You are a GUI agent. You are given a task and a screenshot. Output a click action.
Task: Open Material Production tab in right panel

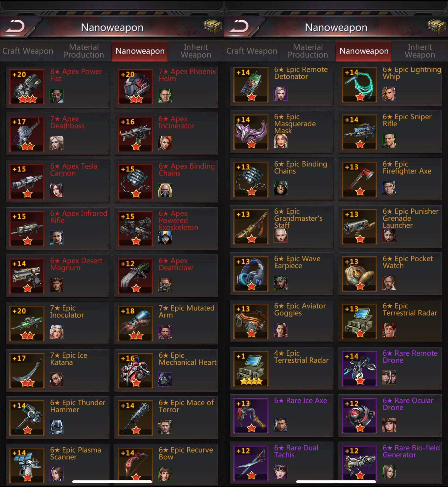308,51
